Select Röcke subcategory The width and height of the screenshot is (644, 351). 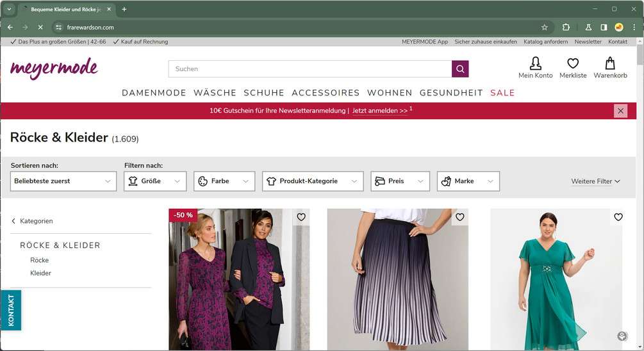[40, 260]
